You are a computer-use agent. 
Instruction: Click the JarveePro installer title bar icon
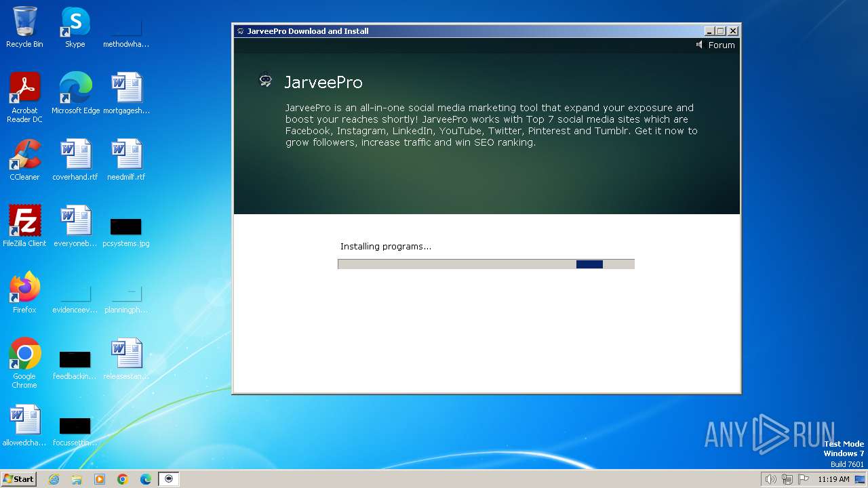[x=240, y=31]
